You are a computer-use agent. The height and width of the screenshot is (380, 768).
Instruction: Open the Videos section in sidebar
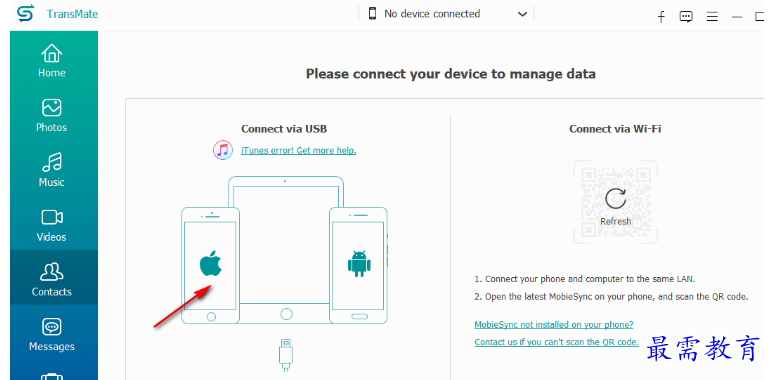click(52, 225)
